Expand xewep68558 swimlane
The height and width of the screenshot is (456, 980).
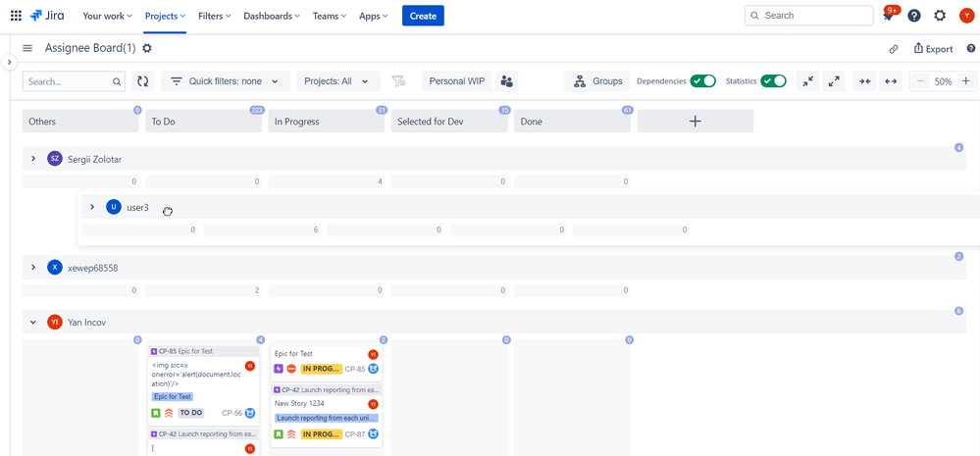[33, 268]
